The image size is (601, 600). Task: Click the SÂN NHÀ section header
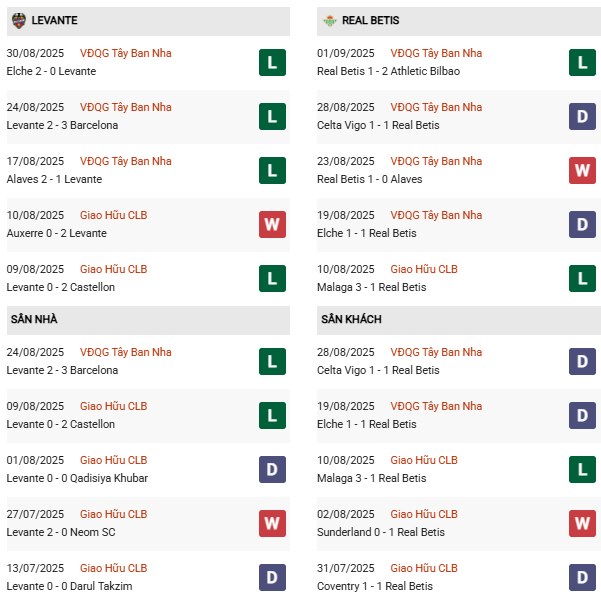click(x=148, y=320)
